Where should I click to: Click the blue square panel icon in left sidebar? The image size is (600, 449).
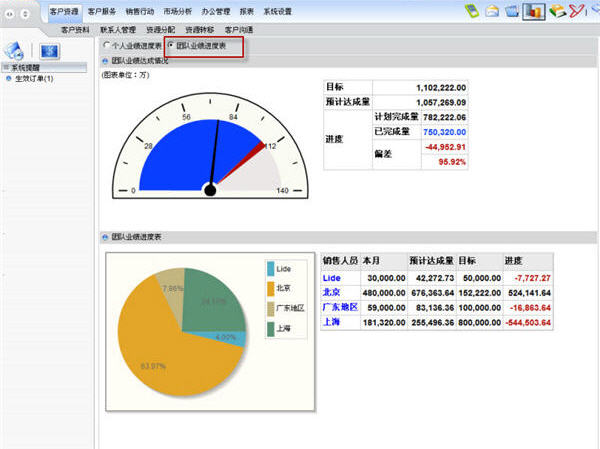pos(50,51)
